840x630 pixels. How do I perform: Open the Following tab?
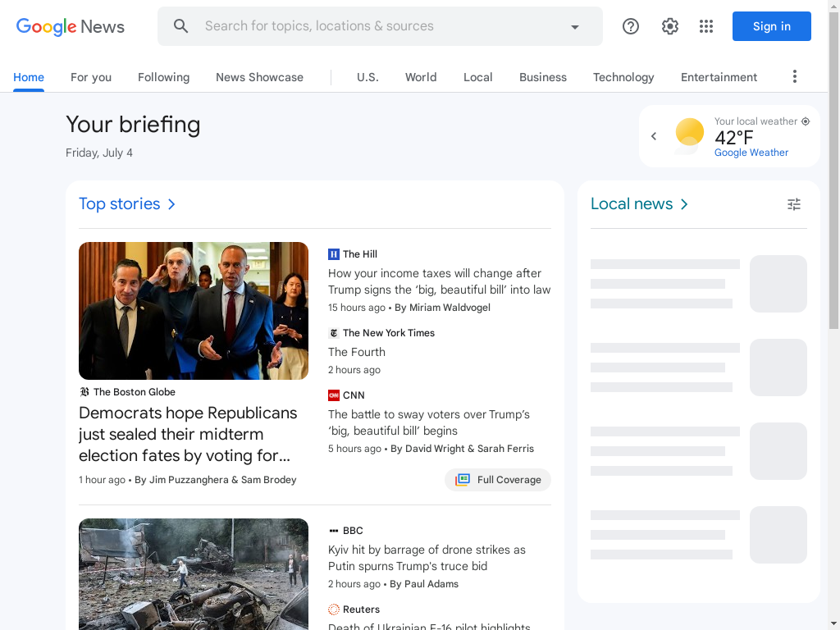pyautogui.click(x=163, y=77)
